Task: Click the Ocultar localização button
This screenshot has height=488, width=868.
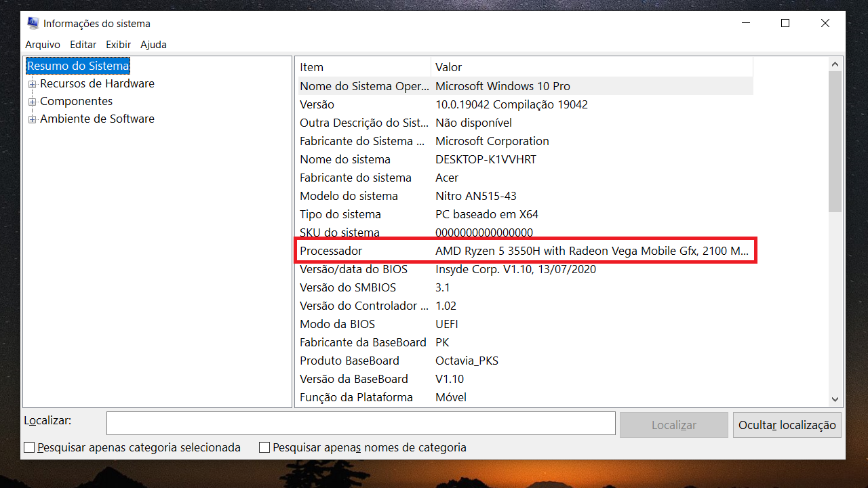Action: (787, 425)
